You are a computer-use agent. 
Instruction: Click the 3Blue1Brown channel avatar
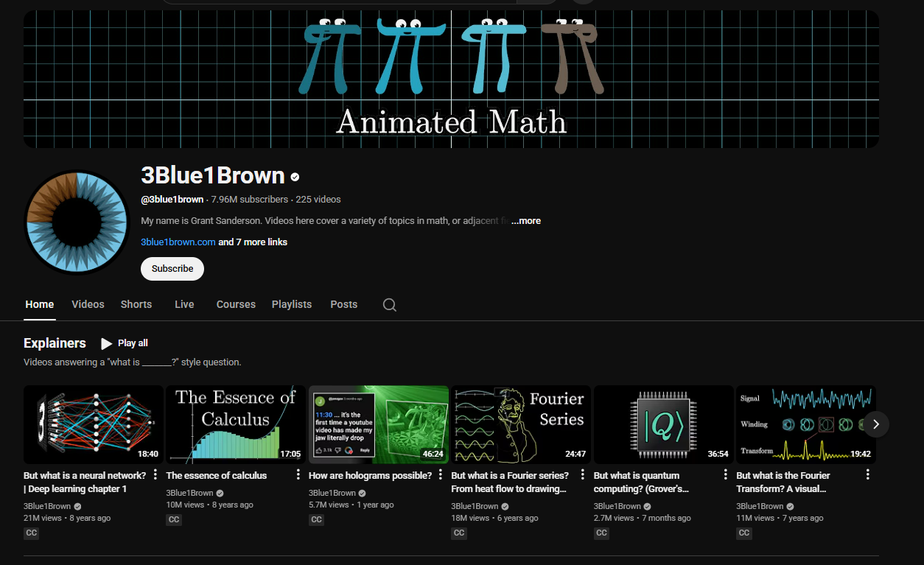click(77, 222)
